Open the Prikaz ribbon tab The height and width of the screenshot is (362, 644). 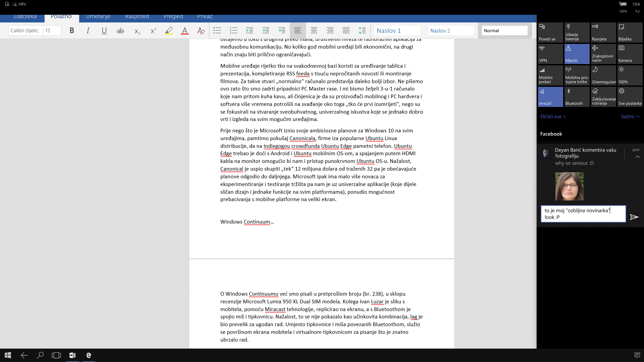pos(205,17)
